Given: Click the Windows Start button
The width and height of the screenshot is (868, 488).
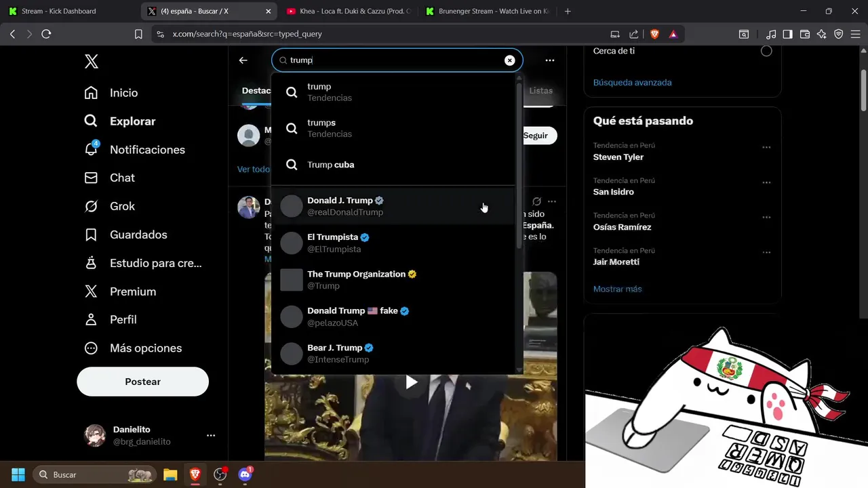Looking at the screenshot, I should 18,474.
